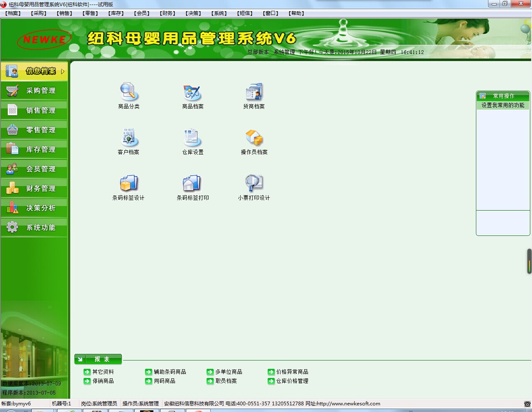Open the 仓库设置 icon
The image size is (532, 412).
[x=192, y=138]
